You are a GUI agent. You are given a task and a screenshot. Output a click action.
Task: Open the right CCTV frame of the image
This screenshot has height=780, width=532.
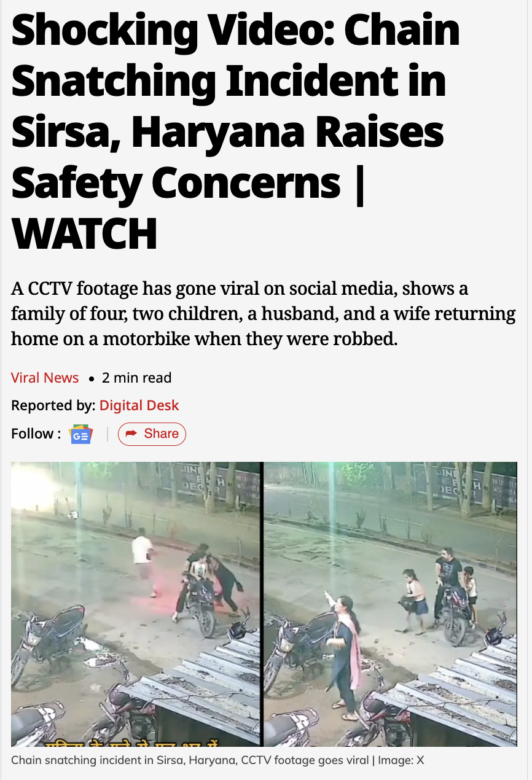click(x=391, y=604)
